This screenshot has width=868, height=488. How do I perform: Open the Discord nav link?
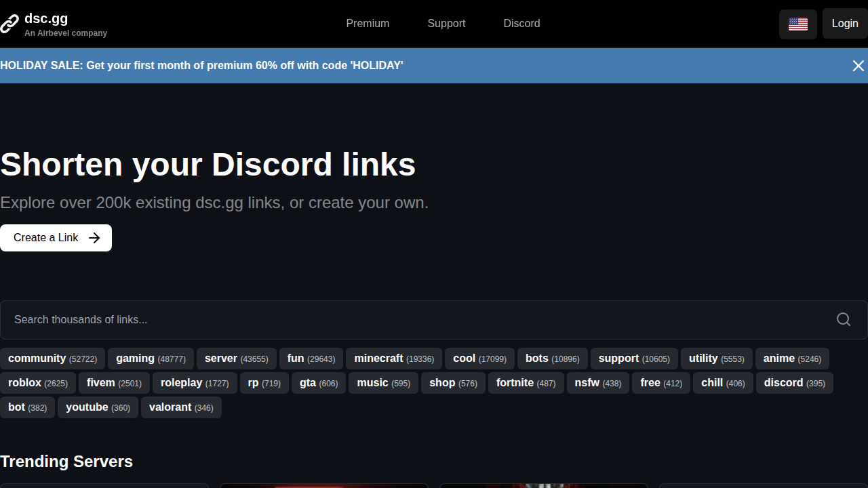521,24
